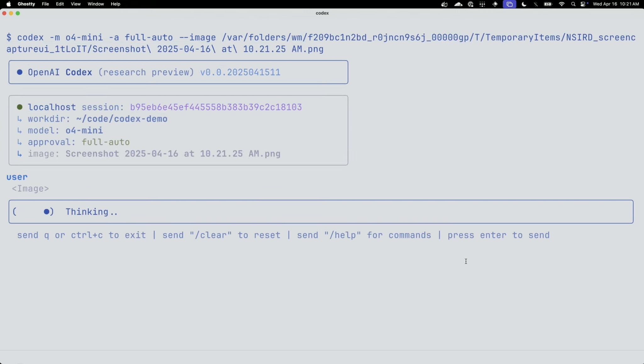
Task: Click the green full-screen button
Action: 18,13
